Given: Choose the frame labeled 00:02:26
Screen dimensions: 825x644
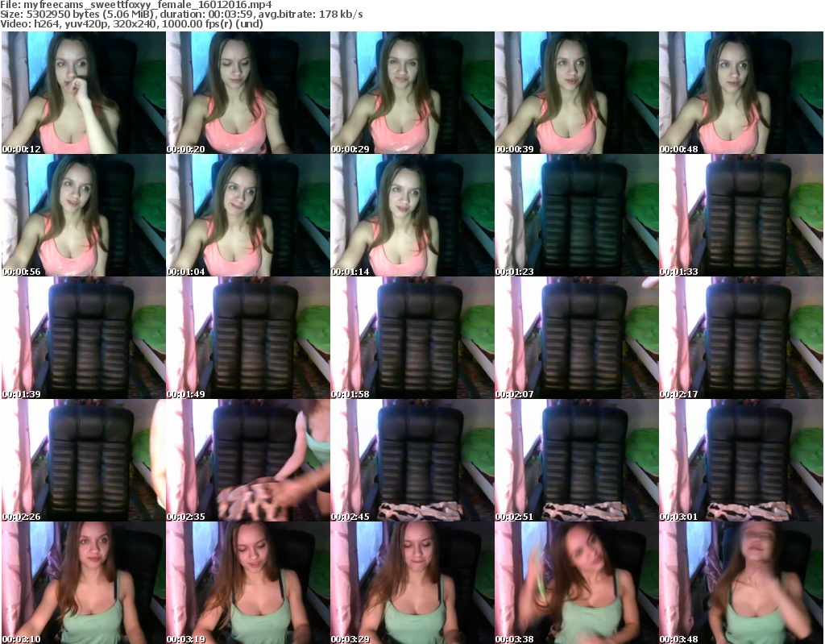Looking at the screenshot, I should (84, 460).
